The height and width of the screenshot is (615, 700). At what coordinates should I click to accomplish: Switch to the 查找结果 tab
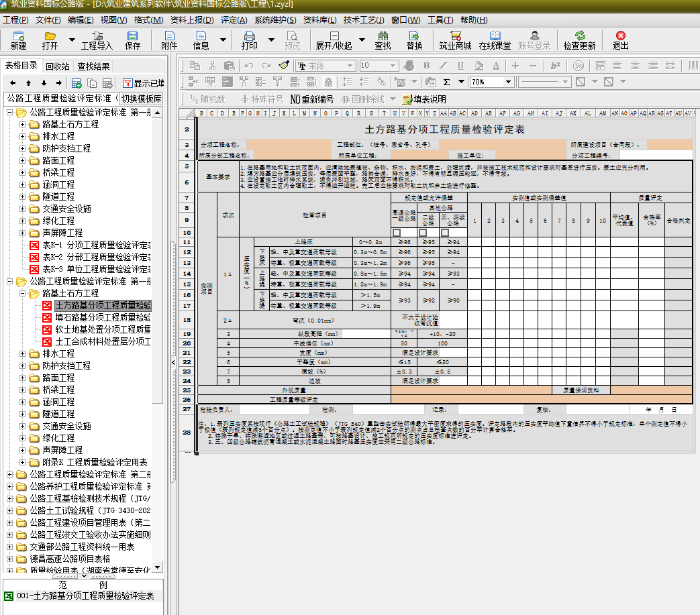(x=94, y=66)
